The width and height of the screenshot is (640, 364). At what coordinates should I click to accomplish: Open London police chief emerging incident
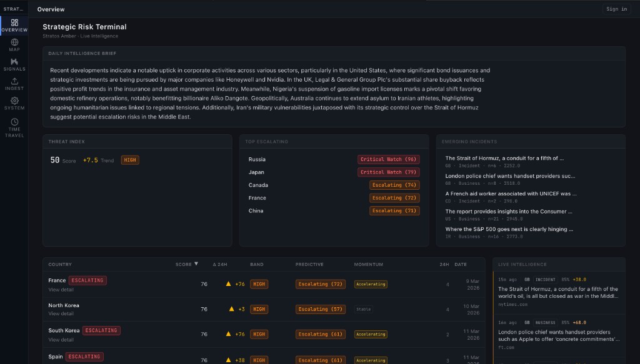click(510, 176)
